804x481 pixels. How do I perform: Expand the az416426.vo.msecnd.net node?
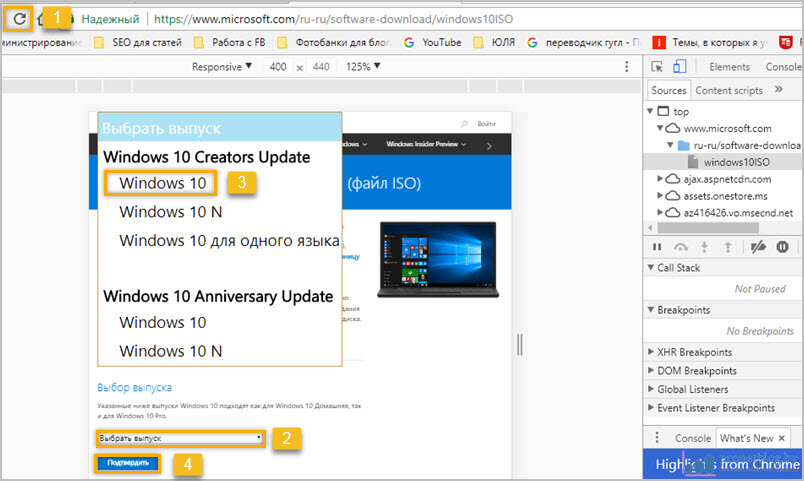tap(660, 212)
